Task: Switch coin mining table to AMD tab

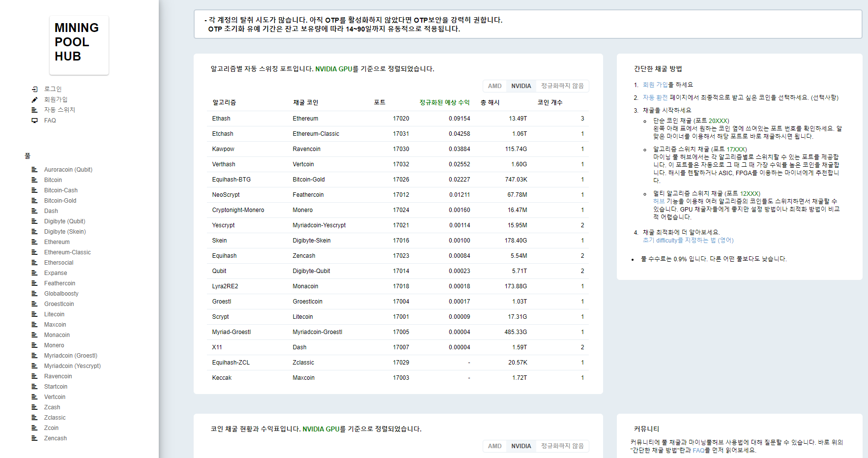Action: (494, 446)
